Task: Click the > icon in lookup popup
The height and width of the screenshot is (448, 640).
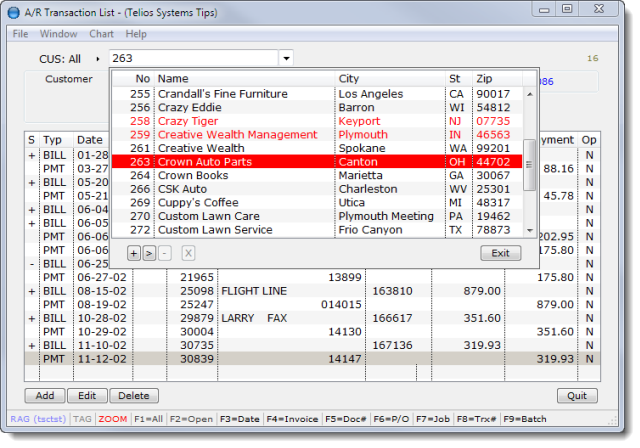Action: (149, 253)
